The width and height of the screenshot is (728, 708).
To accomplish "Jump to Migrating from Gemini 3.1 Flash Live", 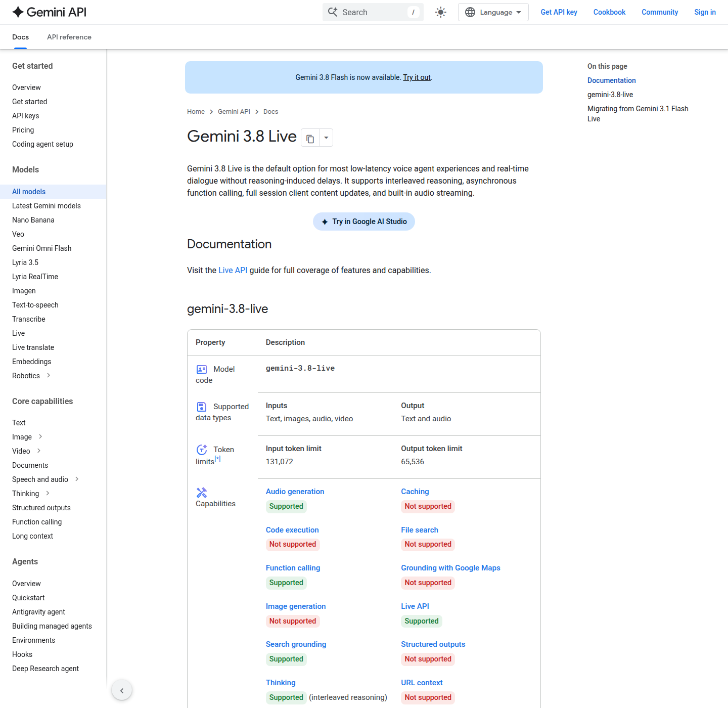I will [638, 114].
